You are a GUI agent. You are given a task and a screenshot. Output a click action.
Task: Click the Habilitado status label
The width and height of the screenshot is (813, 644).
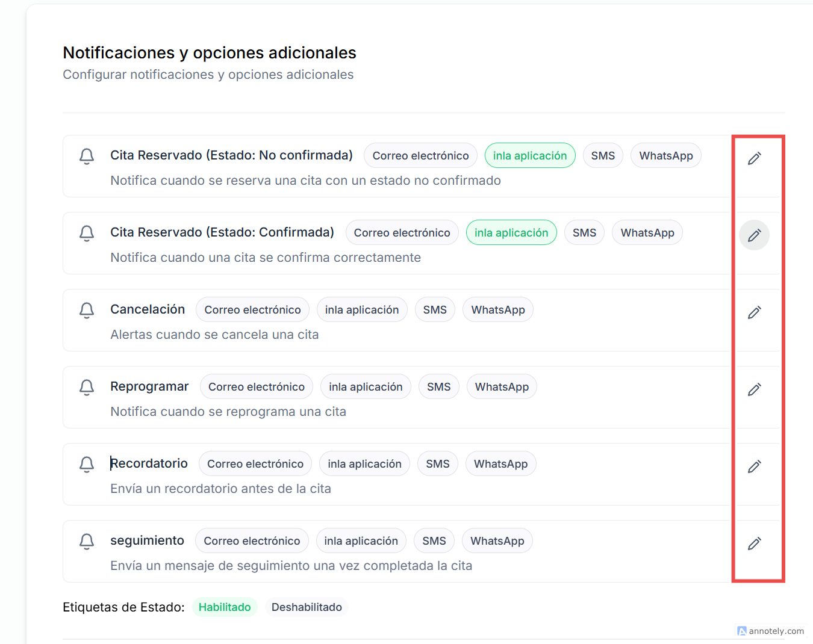(225, 607)
